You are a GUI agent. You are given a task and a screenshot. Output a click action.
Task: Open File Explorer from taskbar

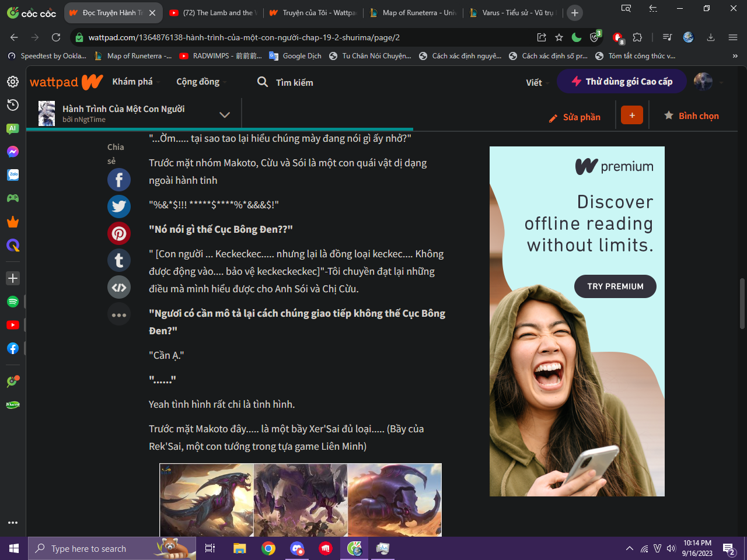[x=240, y=548]
